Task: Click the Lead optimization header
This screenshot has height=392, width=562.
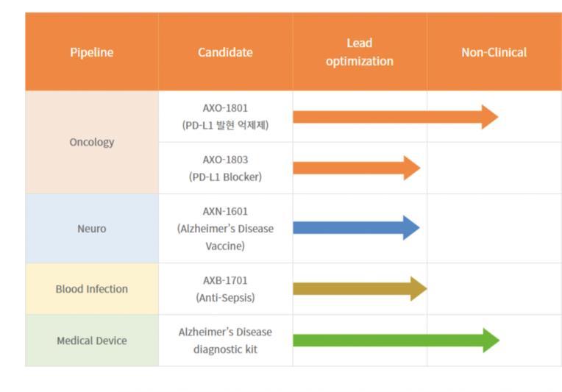Action: point(360,52)
